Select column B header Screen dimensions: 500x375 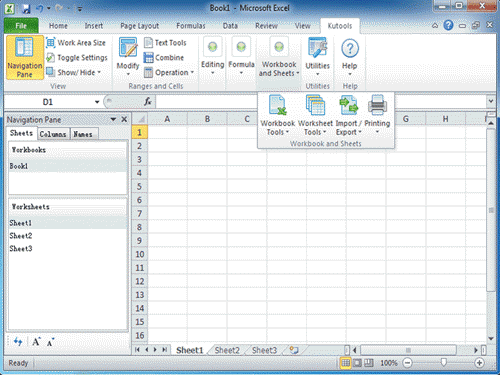tap(207, 119)
